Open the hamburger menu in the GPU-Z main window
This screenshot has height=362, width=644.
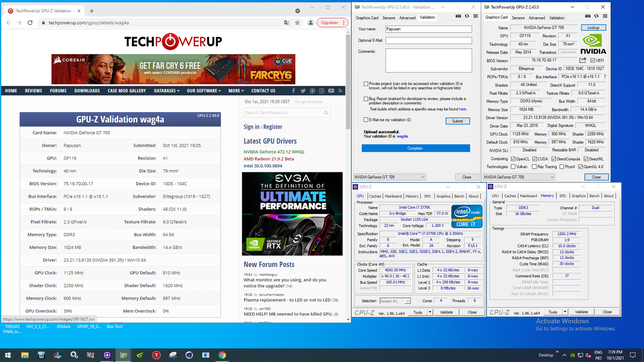pyautogui.click(x=605, y=16)
